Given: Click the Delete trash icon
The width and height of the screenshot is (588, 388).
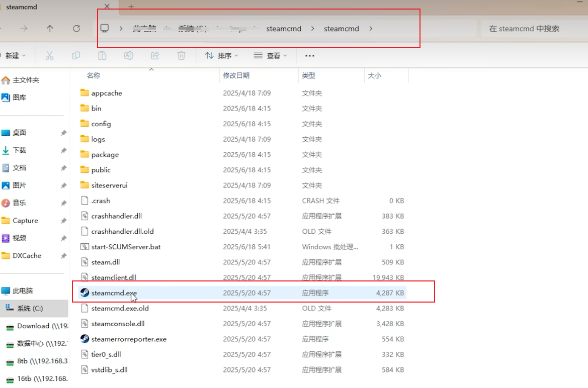Looking at the screenshot, I should pyautogui.click(x=181, y=56).
